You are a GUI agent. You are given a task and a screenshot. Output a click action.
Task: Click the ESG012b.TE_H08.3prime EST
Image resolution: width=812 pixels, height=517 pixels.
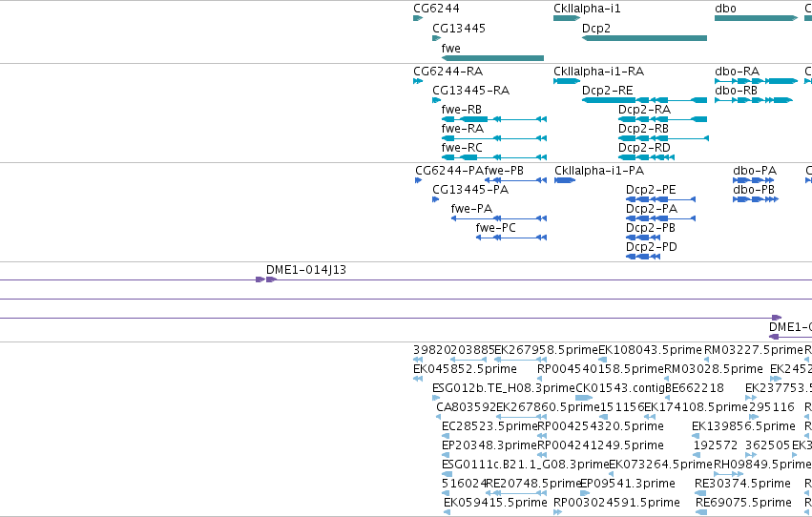(x=436, y=398)
